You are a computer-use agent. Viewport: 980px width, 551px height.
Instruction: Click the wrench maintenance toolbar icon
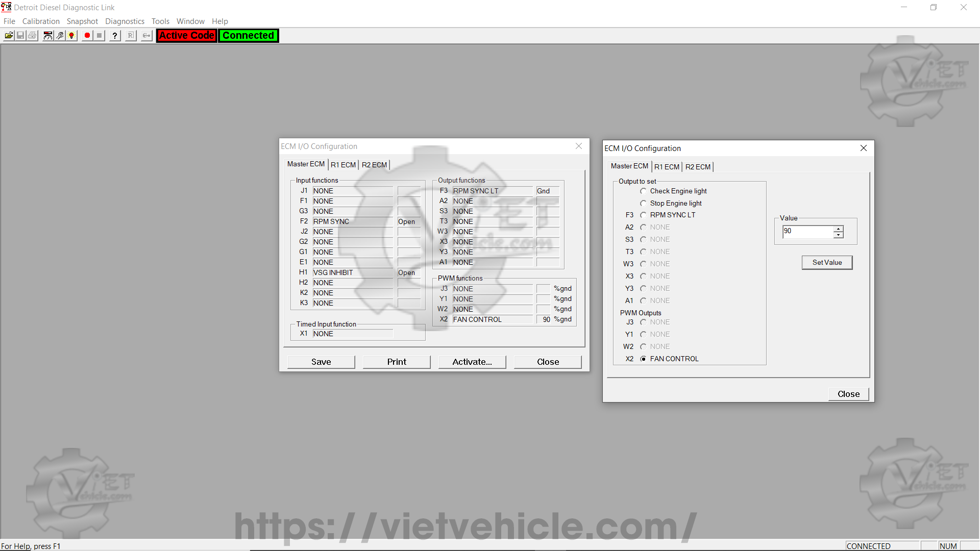60,35
